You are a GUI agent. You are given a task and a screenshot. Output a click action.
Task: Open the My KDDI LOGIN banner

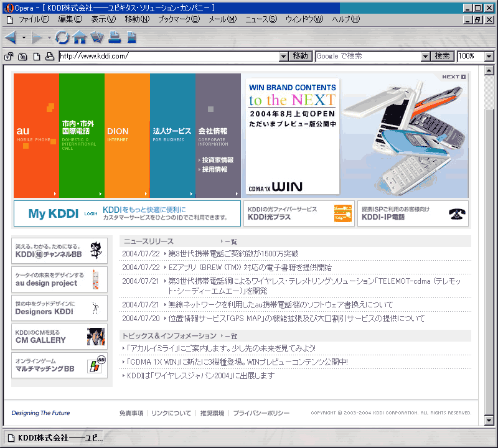(127, 213)
